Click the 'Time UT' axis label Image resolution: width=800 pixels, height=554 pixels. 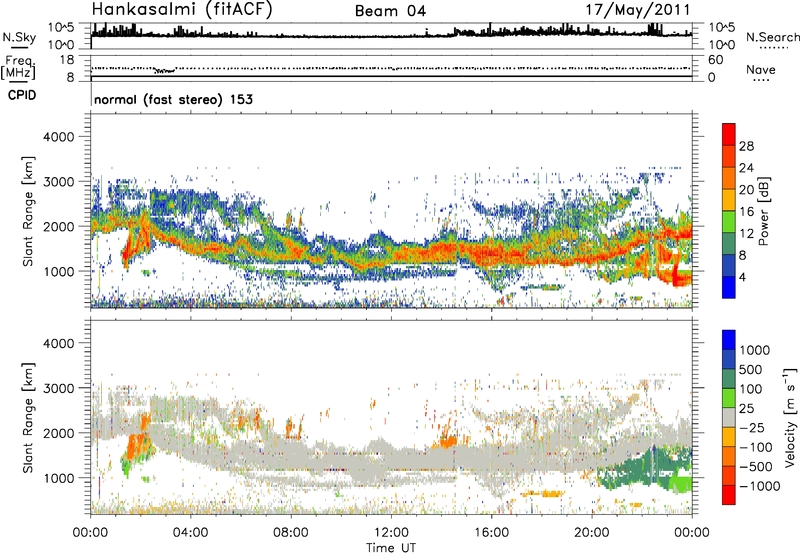click(x=391, y=547)
